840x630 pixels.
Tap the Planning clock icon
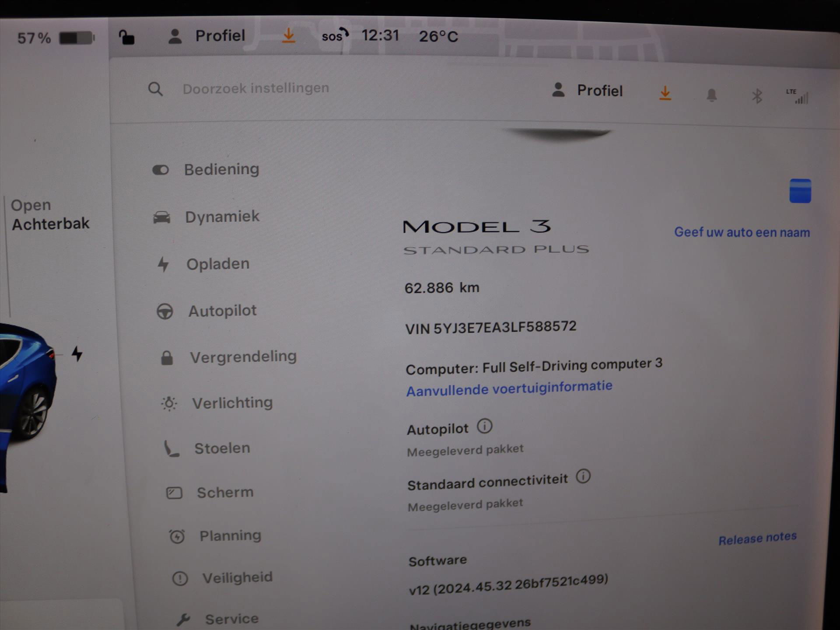(177, 536)
